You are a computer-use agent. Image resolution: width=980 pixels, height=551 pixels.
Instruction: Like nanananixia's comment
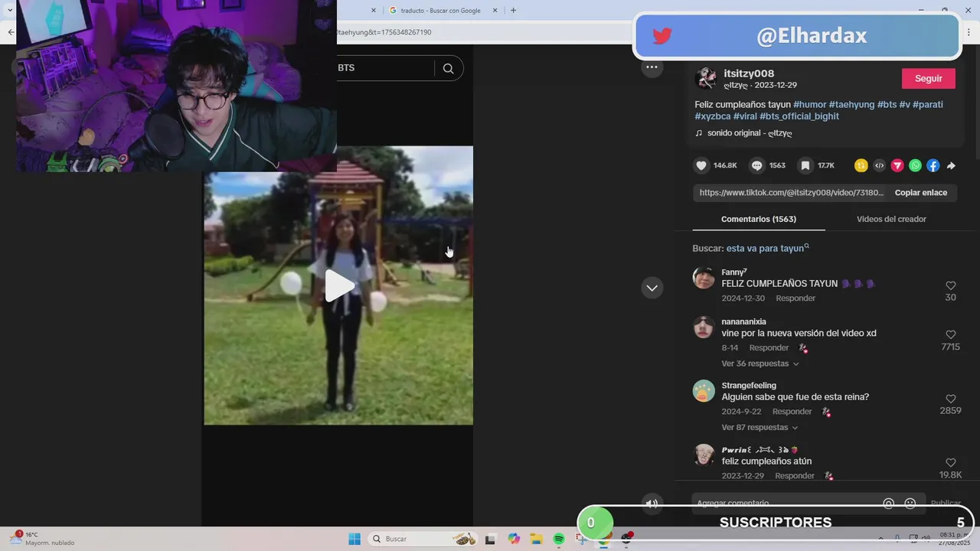(x=951, y=334)
